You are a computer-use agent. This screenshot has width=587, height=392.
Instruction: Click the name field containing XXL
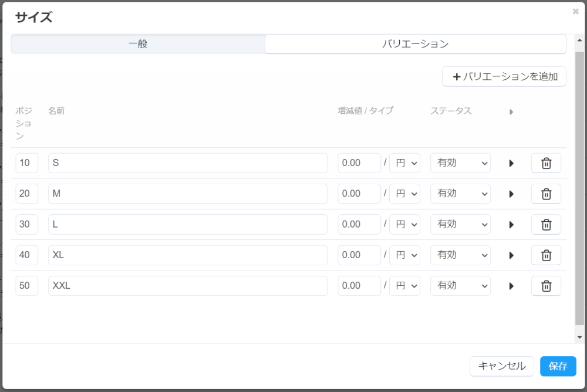point(188,286)
